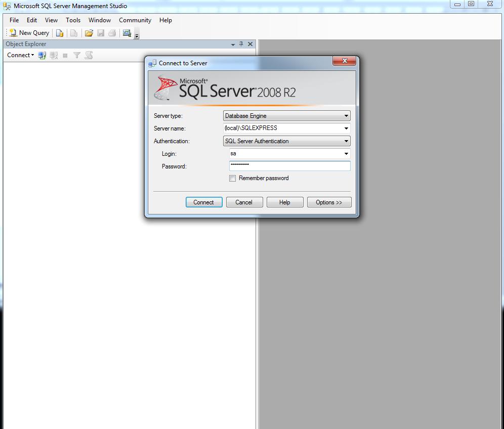504x429 pixels.
Task: Expand the Login dropdown arrow
Action: tap(346, 154)
